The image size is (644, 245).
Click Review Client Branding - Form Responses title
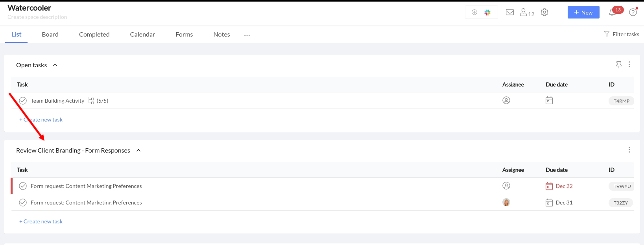73,150
